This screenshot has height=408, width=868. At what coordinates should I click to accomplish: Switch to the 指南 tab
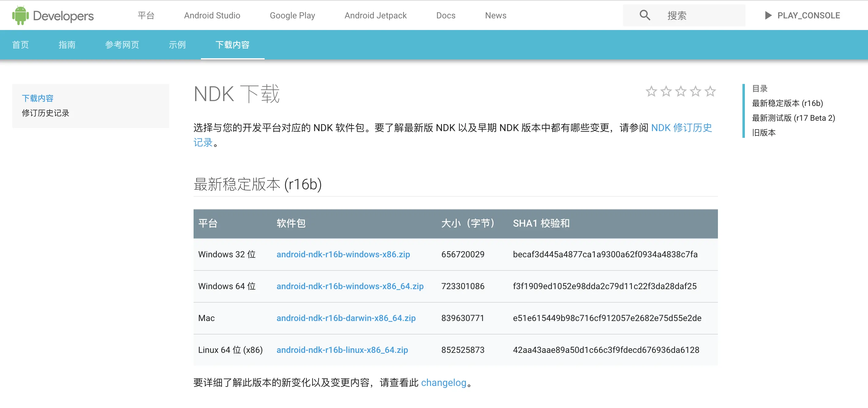67,45
